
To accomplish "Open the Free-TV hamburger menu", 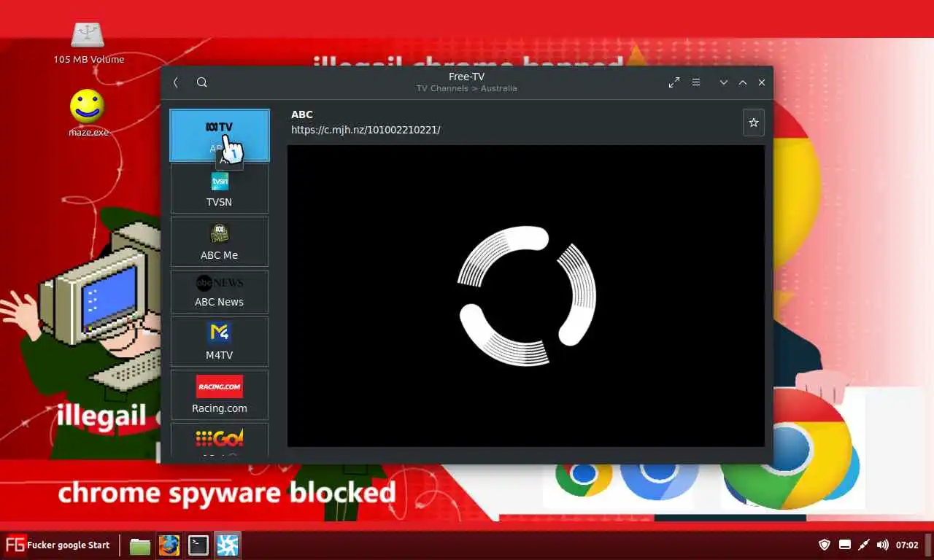I will coord(696,82).
